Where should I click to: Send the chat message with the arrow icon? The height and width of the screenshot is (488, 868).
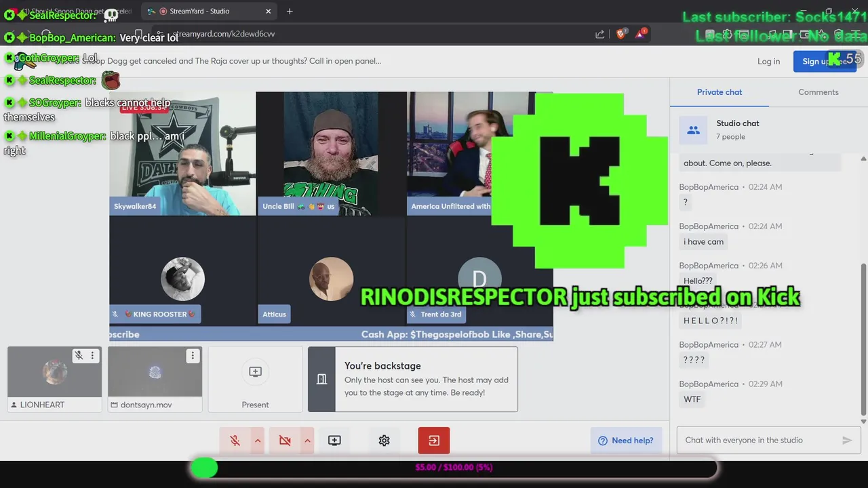(847, 440)
